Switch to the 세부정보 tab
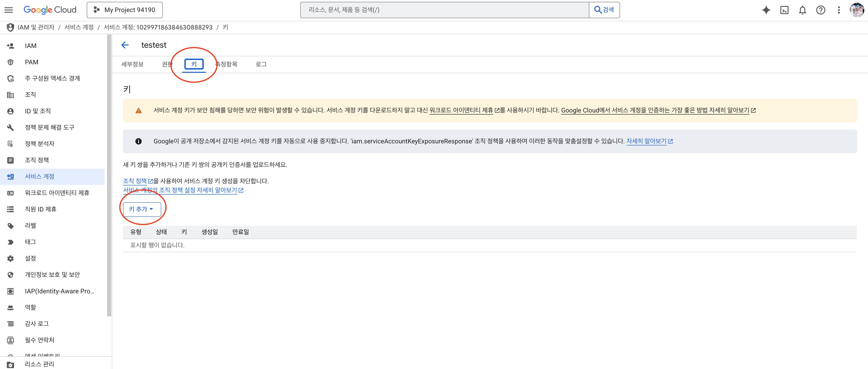The width and height of the screenshot is (868, 369). (x=132, y=64)
